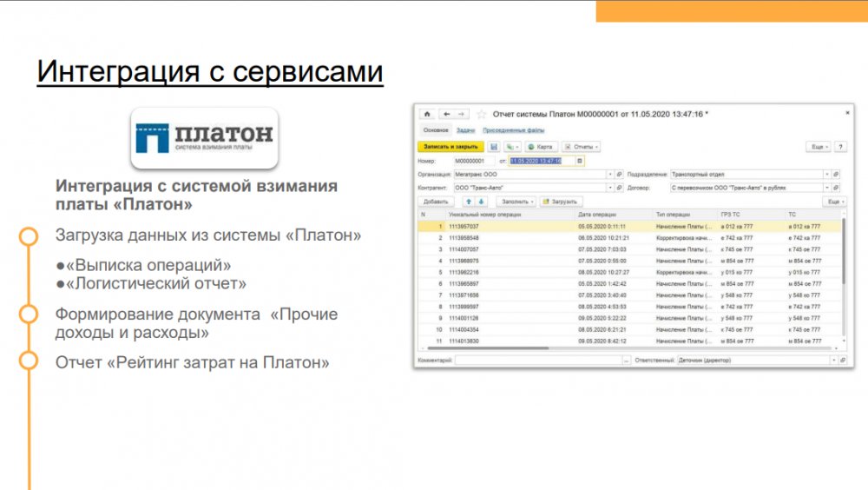The image size is (868, 490).
Task: Click Загрузить to load Platon data
Action: 562,202
